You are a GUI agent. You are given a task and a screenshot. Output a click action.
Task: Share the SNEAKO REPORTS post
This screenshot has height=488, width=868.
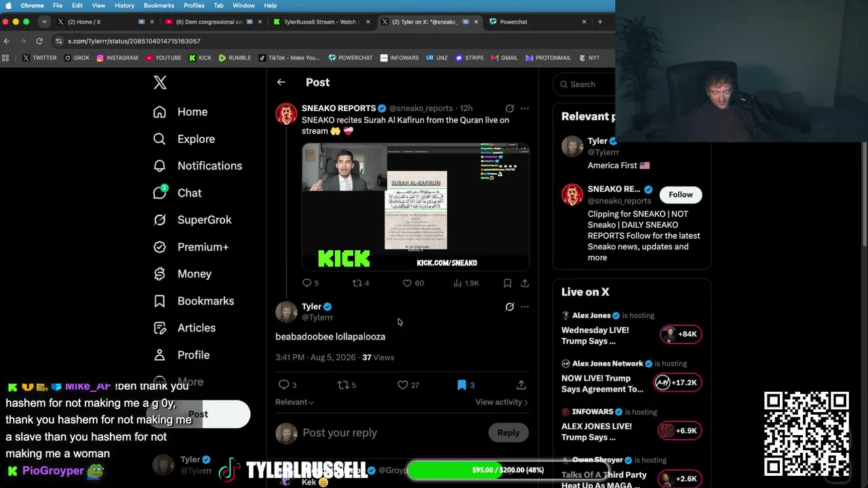point(524,283)
